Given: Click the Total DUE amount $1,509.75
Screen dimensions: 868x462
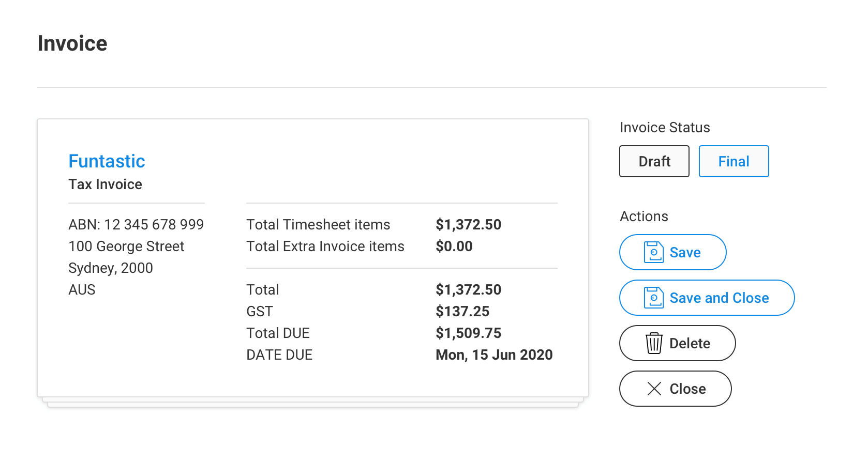Looking at the screenshot, I should coord(468,333).
